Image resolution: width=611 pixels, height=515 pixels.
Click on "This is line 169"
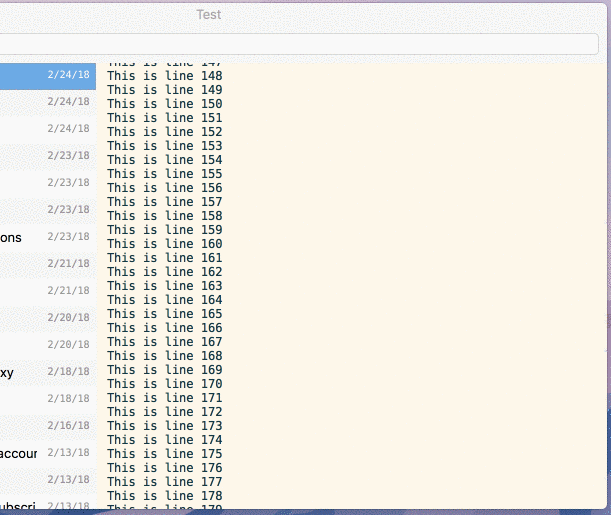coord(165,370)
